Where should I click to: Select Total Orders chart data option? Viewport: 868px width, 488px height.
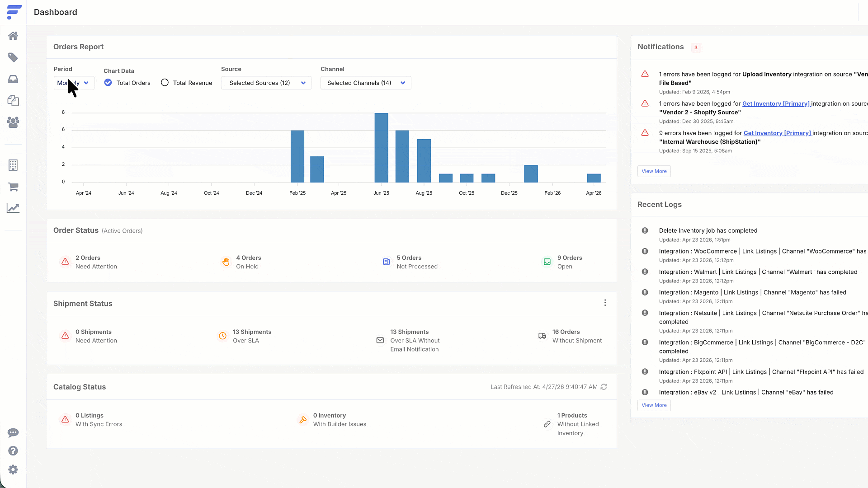point(108,83)
